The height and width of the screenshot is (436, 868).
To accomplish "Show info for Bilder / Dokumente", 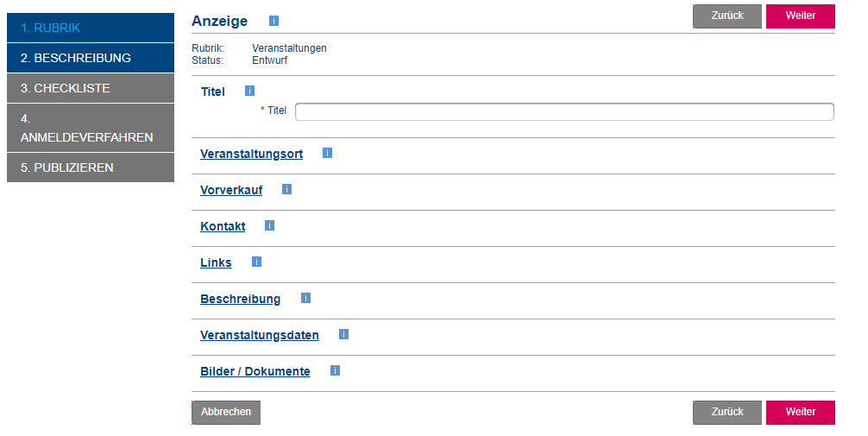I will pyautogui.click(x=335, y=370).
